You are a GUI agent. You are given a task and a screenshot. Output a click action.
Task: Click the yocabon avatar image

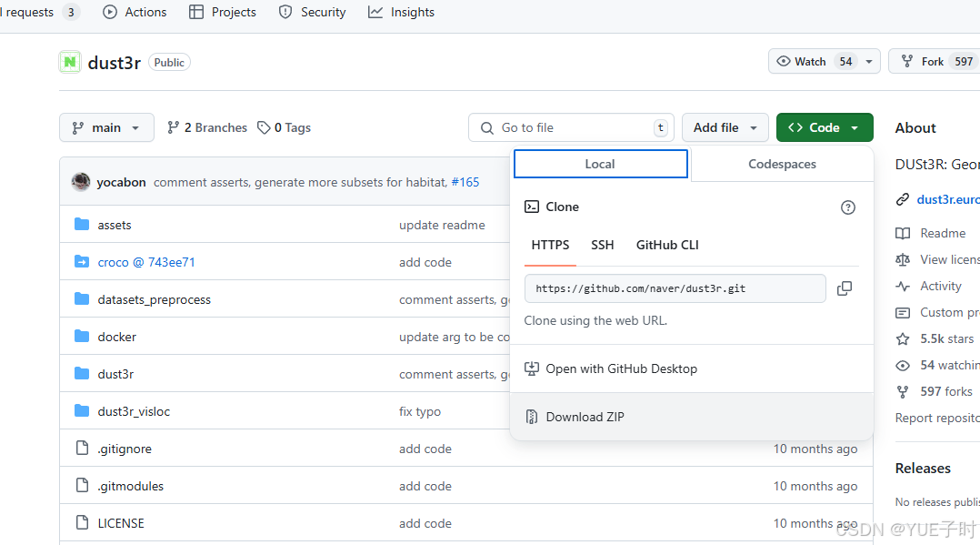click(x=81, y=182)
